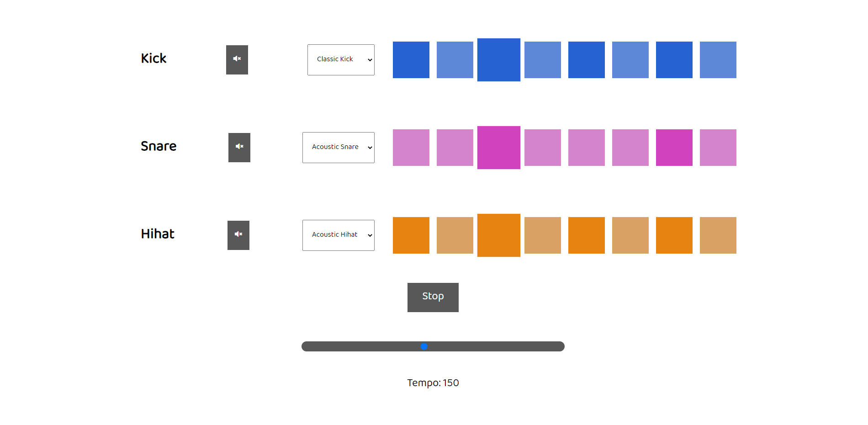Stop the beat playback
The width and height of the screenshot is (868, 425).
click(433, 297)
